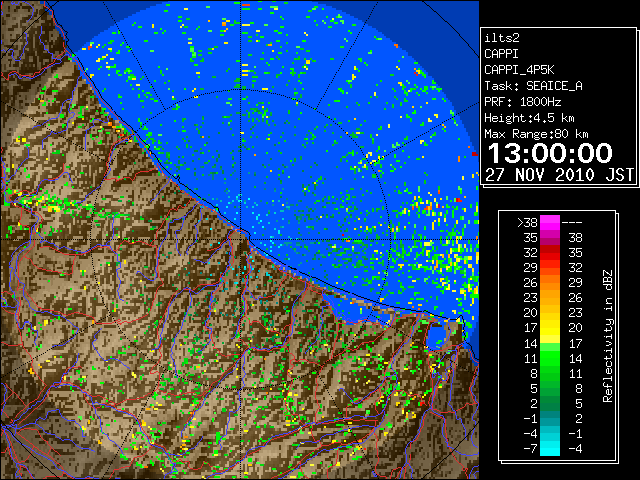This screenshot has width=640, height=480.
Task: Click the 'PRF: 1800Hz' text
Action: (522, 102)
